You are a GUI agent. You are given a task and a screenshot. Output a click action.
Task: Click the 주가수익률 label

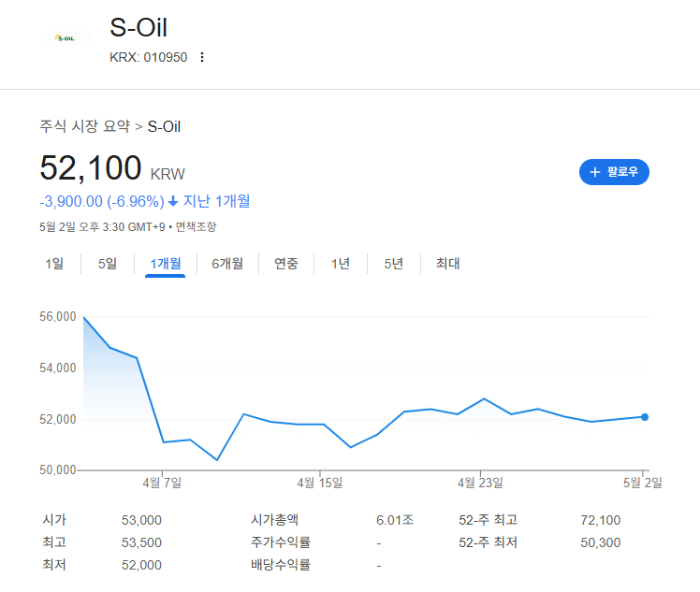pyautogui.click(x=281, y=542)
